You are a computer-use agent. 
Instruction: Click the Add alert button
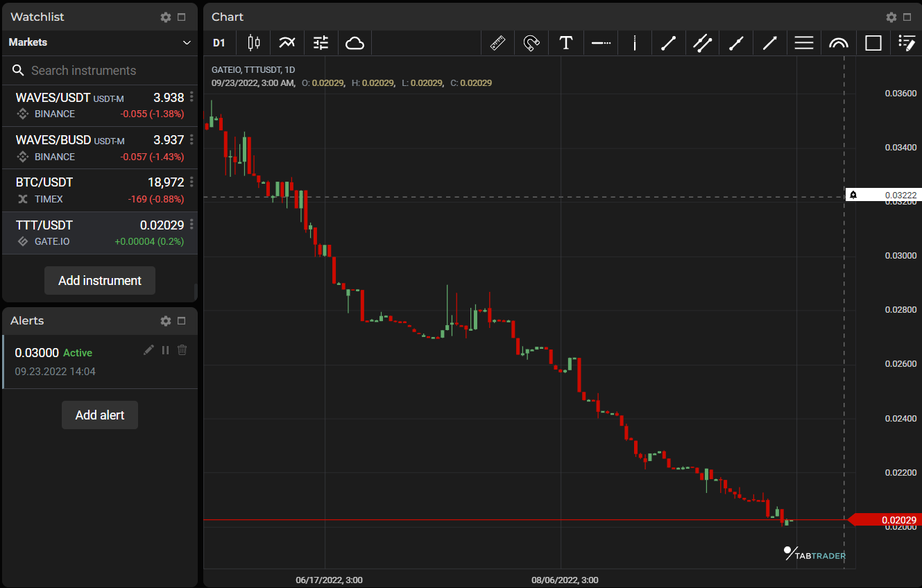point(99,415)
